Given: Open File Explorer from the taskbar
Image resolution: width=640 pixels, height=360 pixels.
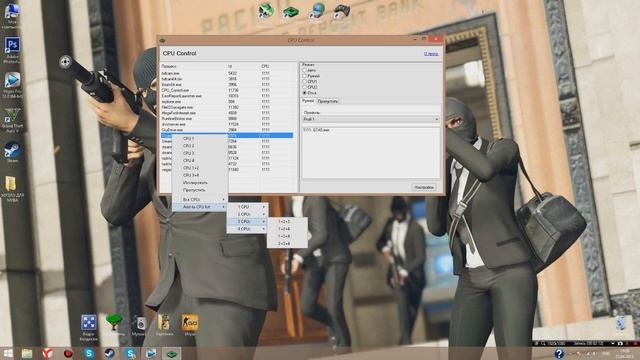Looking at the screenshot, I should [27, 353].
